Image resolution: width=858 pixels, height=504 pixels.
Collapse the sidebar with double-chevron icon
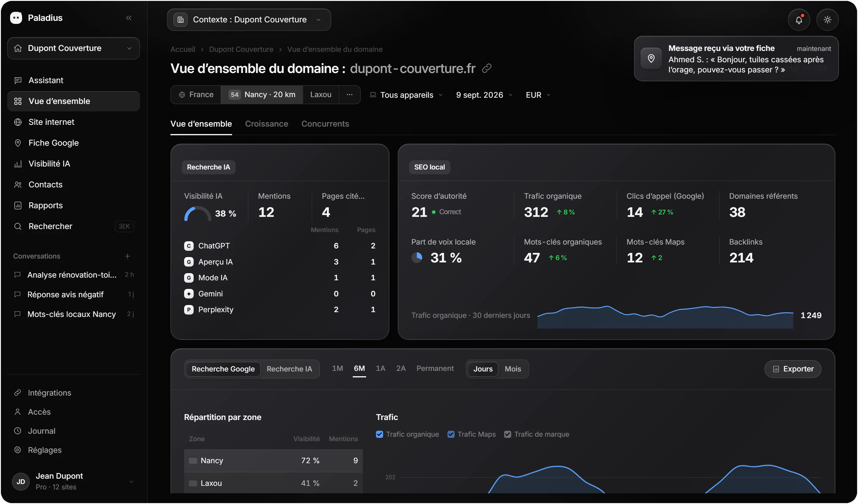129,18
